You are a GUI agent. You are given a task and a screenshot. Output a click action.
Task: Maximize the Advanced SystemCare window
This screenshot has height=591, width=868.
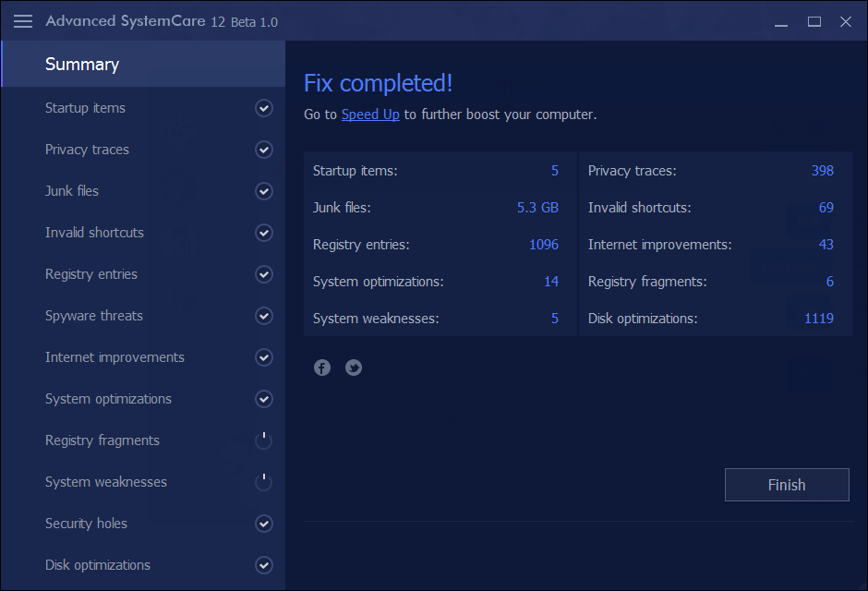coord(814,21)
